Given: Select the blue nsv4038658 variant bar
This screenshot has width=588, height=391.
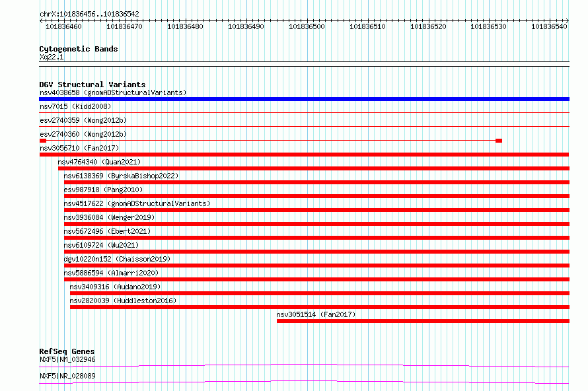Looking at the screenshot, I should point(304,99).
